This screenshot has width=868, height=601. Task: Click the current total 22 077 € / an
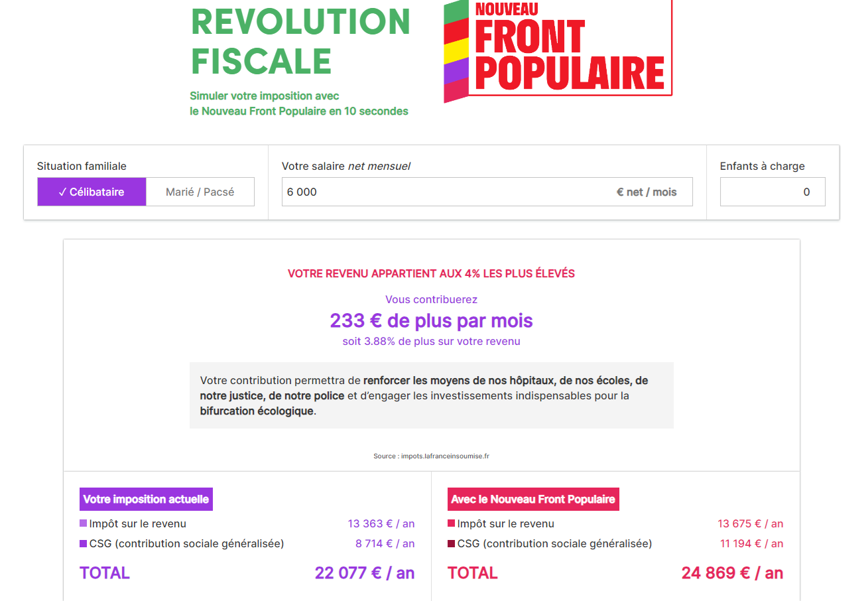click(365, 573)
